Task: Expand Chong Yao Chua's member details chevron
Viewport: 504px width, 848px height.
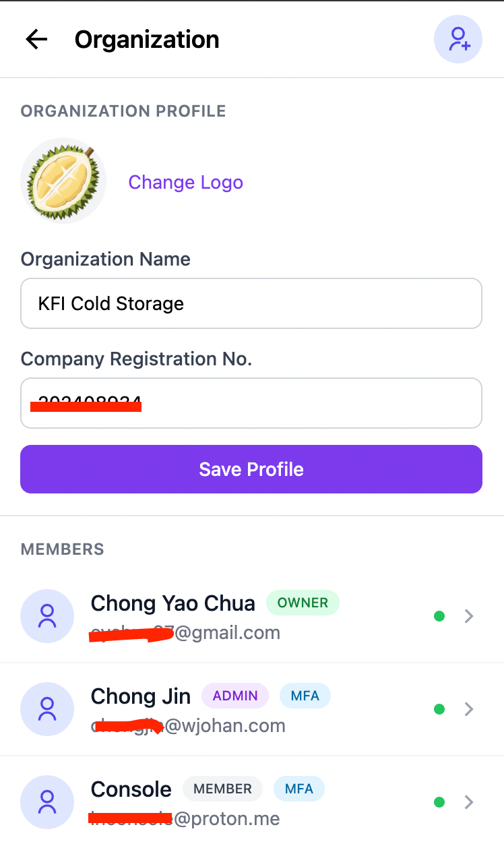Action: (470, 616)
